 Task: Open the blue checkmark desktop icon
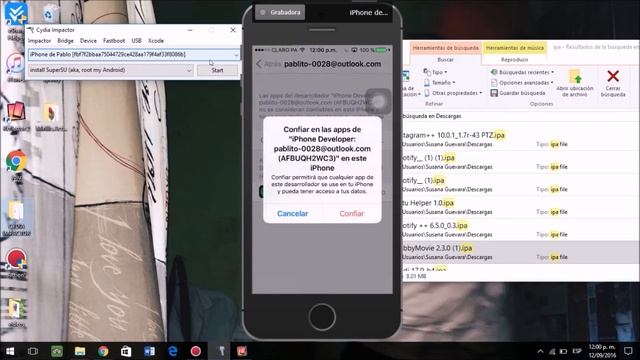tap(16, 15)
